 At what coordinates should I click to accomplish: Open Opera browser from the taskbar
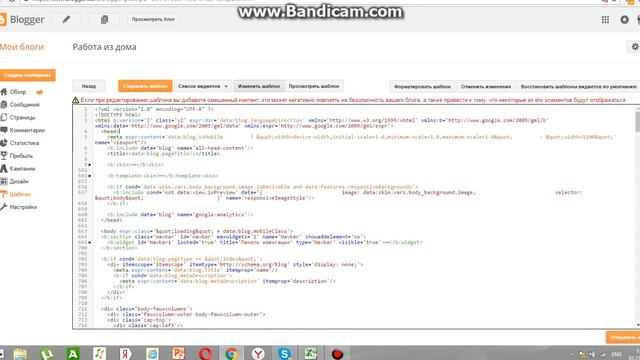(x=205, y=353)
